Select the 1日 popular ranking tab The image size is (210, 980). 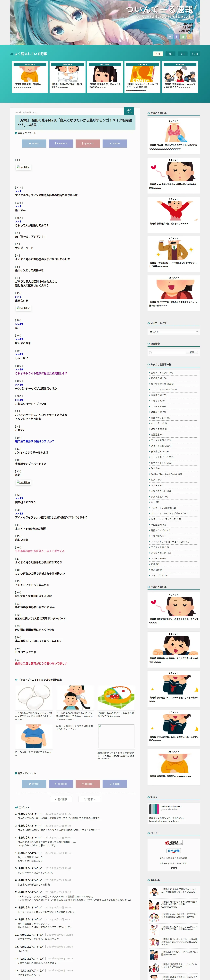[x=158, y=54]
